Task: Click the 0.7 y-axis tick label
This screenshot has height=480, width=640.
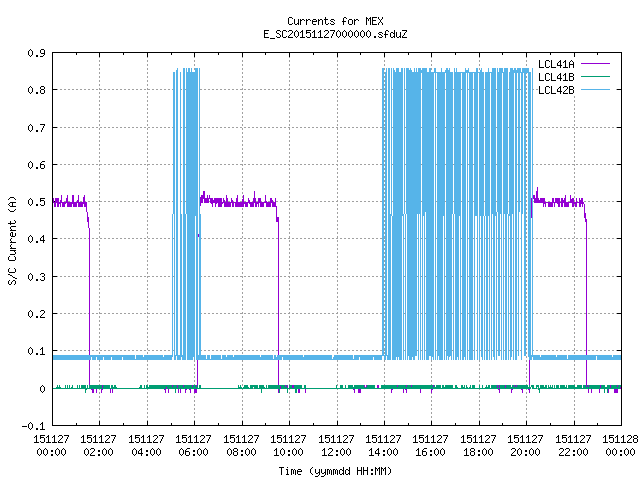Action: 36,128
